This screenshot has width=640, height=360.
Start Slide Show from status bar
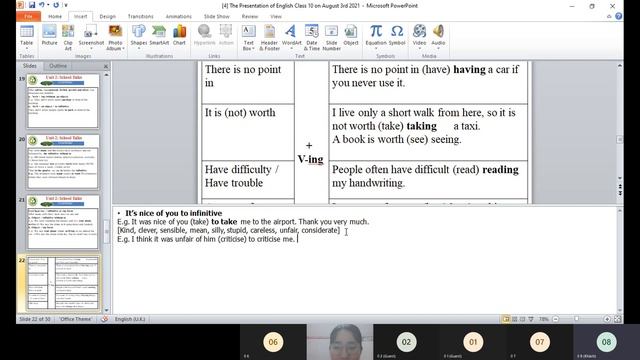(x=531, y=319)
